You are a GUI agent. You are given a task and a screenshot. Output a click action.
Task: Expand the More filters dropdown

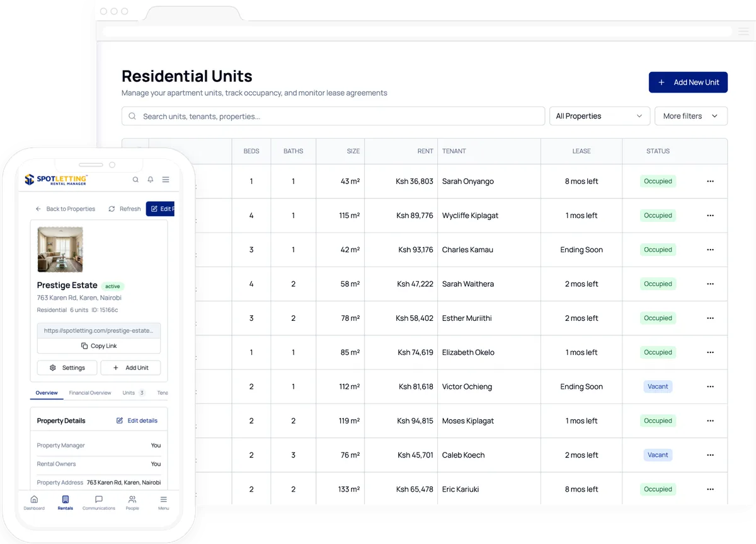(x=691, y=116)
